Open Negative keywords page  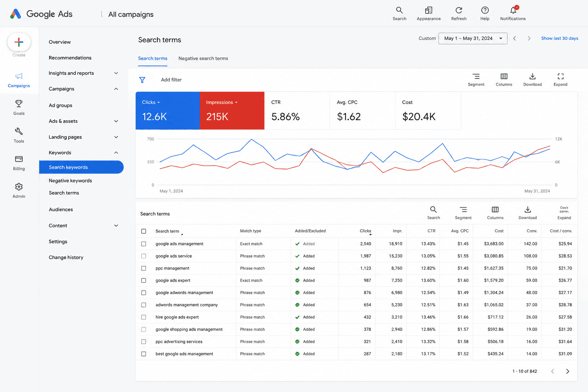click(x=70, y=181)
